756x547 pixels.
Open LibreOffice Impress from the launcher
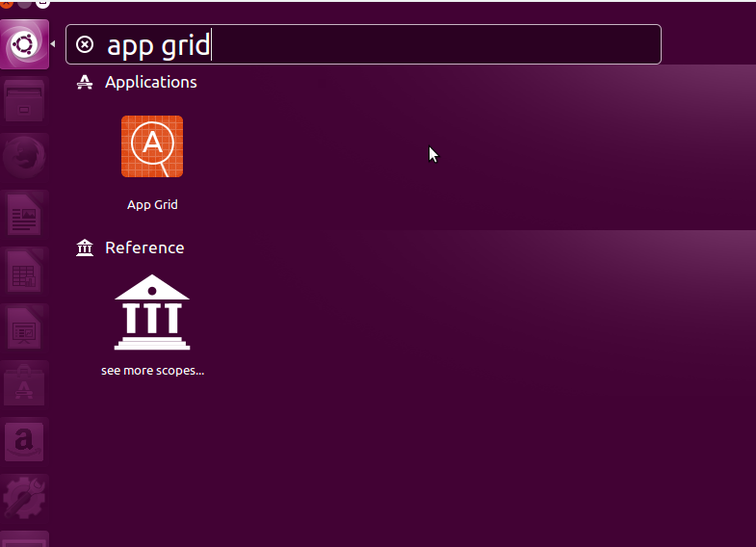24,328
